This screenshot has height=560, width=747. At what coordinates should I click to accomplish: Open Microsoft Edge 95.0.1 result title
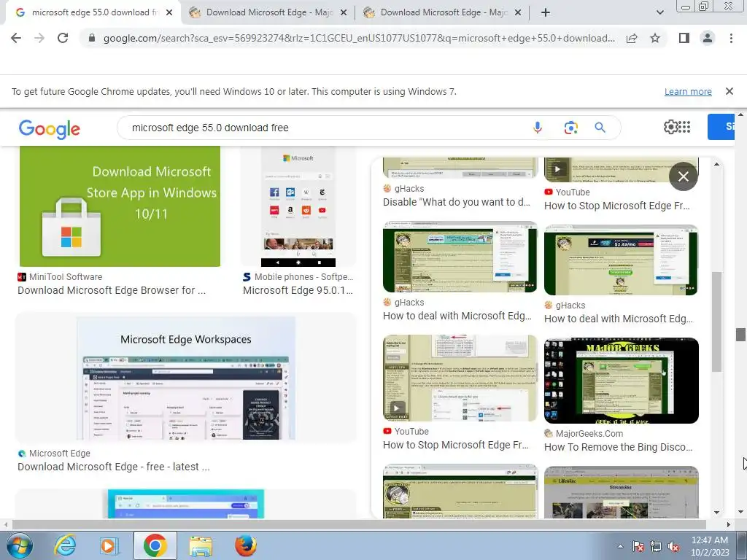point(298,290)
